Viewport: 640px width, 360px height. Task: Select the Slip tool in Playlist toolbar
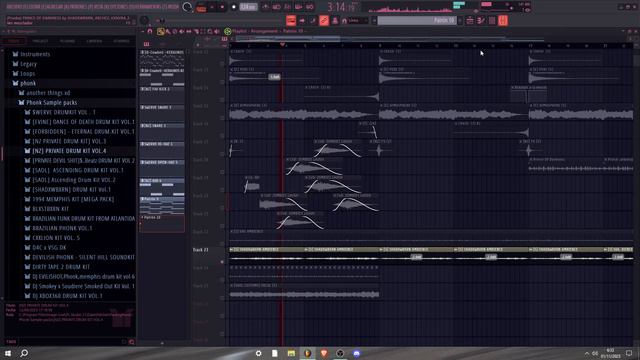click(x=189, y=31)
